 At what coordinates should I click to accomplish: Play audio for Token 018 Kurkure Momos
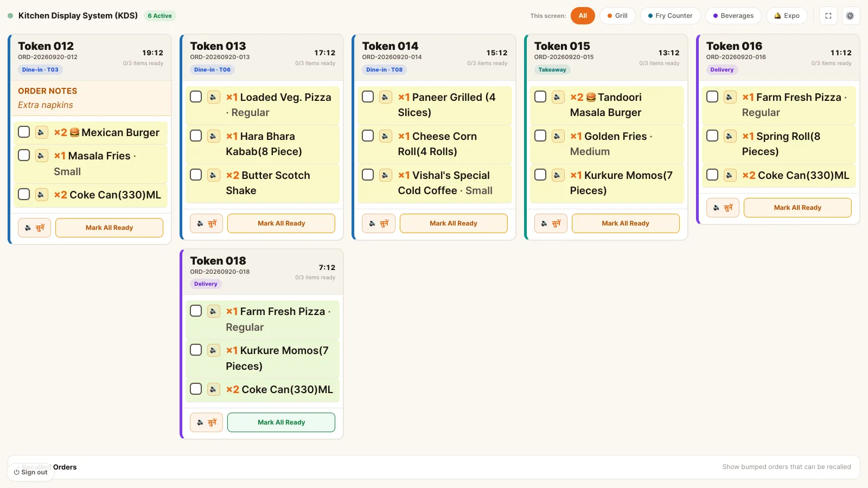pyautogui.click(x=213, y=350)
